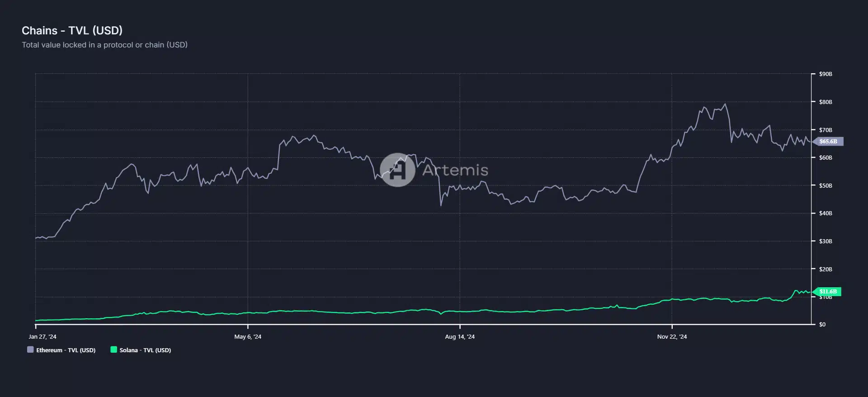Viewport: 868px width, 397px height.
Task: Toggle the Ethereum - TVL (USD) legend entry
Action: (61, 350)
